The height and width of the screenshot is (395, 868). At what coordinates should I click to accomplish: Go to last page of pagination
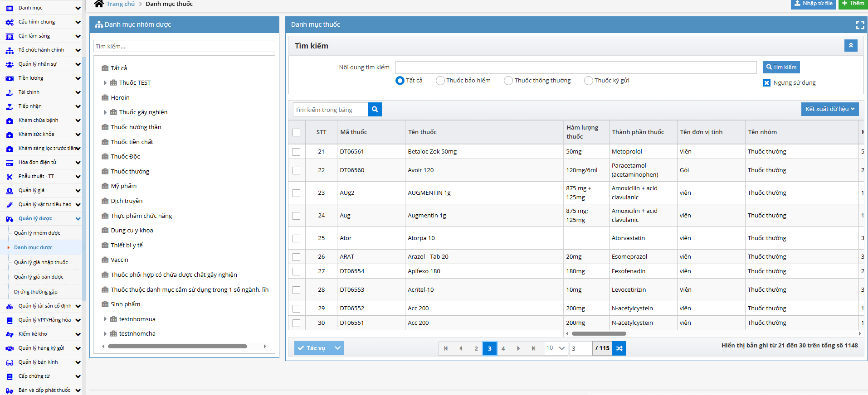click(x=534, y=348)
